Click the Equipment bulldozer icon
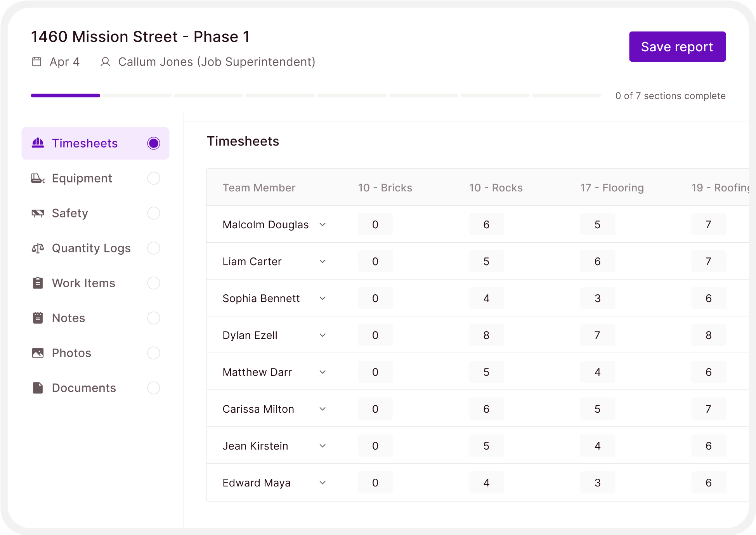756x535 pixels. coord(38,178)
